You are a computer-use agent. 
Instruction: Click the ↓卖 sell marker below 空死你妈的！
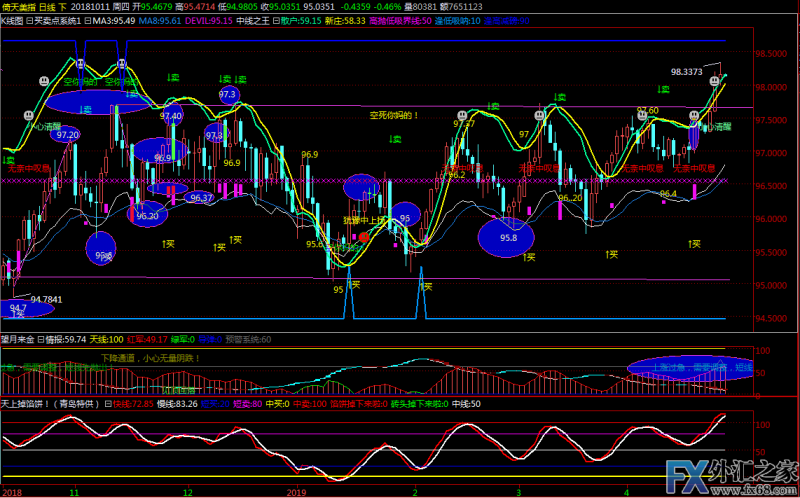coord(395,139)
